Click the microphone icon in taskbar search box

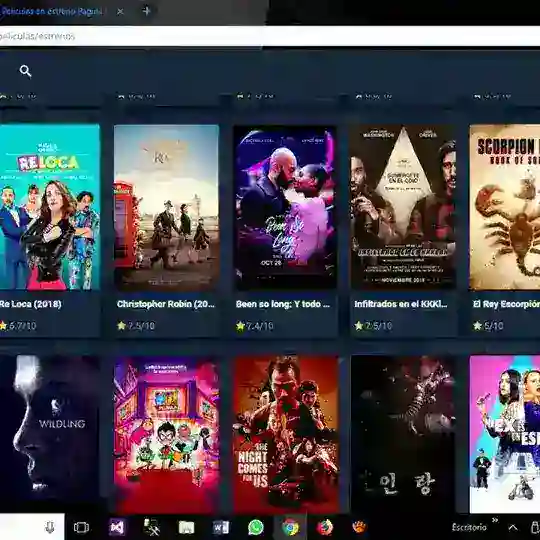pos(50,527)
